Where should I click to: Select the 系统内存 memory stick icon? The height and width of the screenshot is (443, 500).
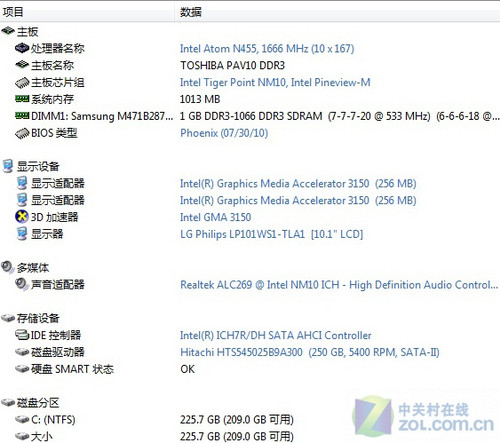pyautogui.click(x=22, y=99)
